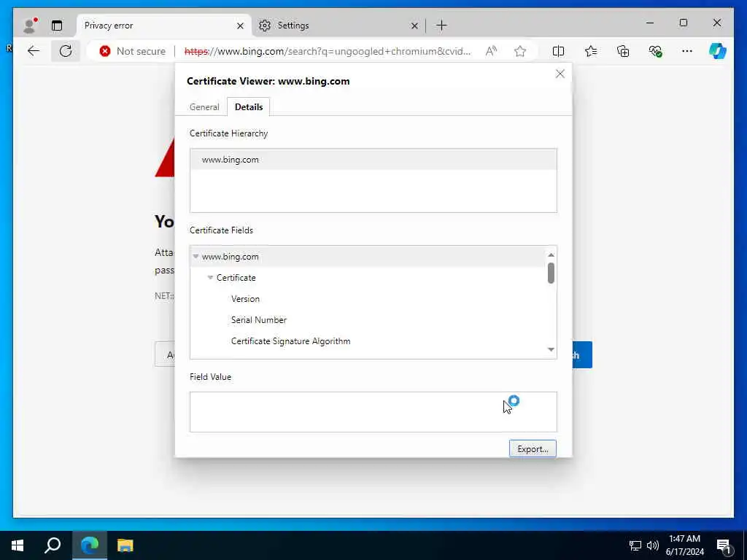Open Windows taskbar search

pos(53,545)
